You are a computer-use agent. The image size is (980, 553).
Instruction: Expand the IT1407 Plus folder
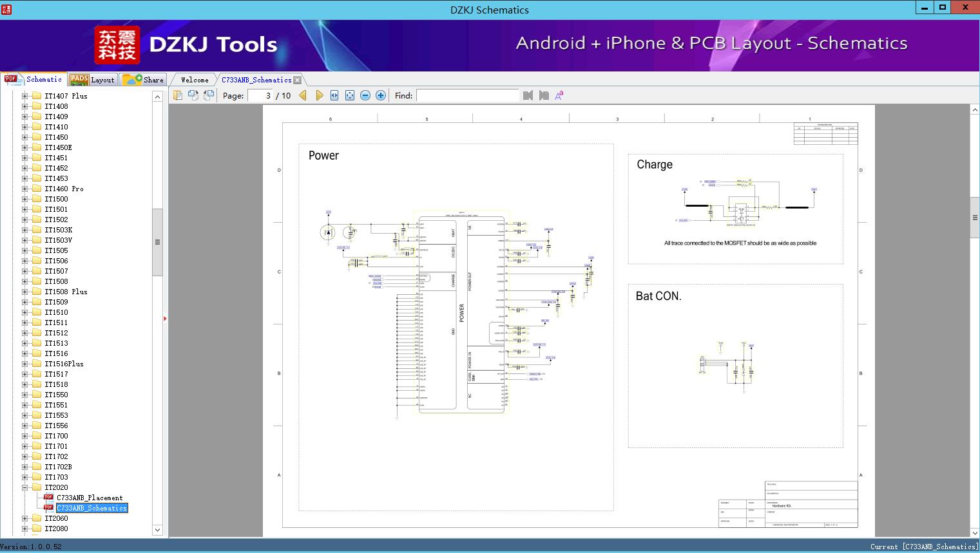click(x=25, y=96)
